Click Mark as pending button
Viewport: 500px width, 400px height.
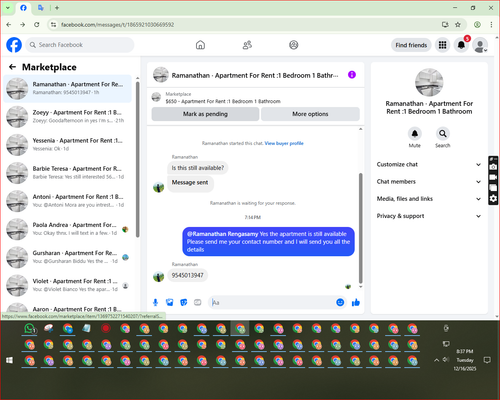pos(205,114)
